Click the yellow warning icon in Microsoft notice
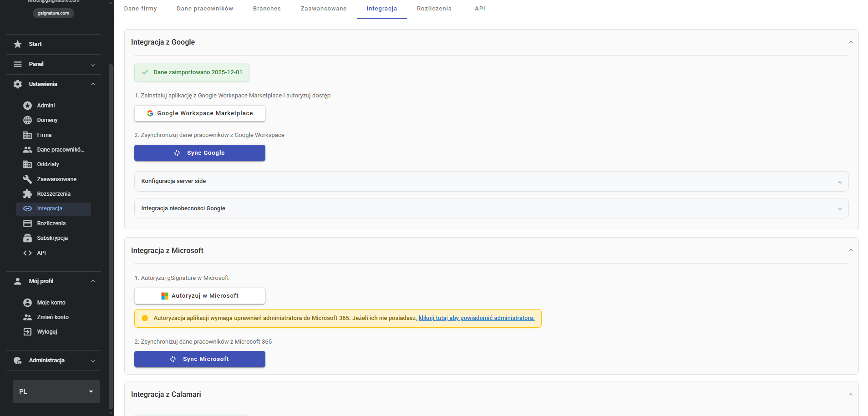 click(x=145, y=318)
